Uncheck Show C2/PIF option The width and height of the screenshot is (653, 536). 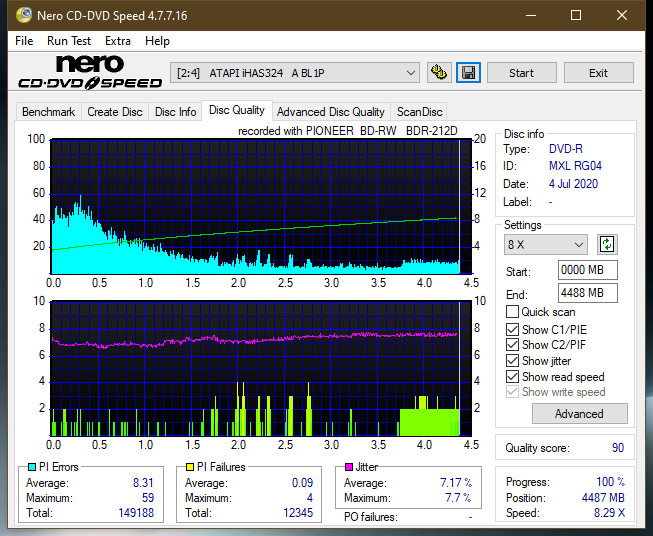tap(512, 345)
